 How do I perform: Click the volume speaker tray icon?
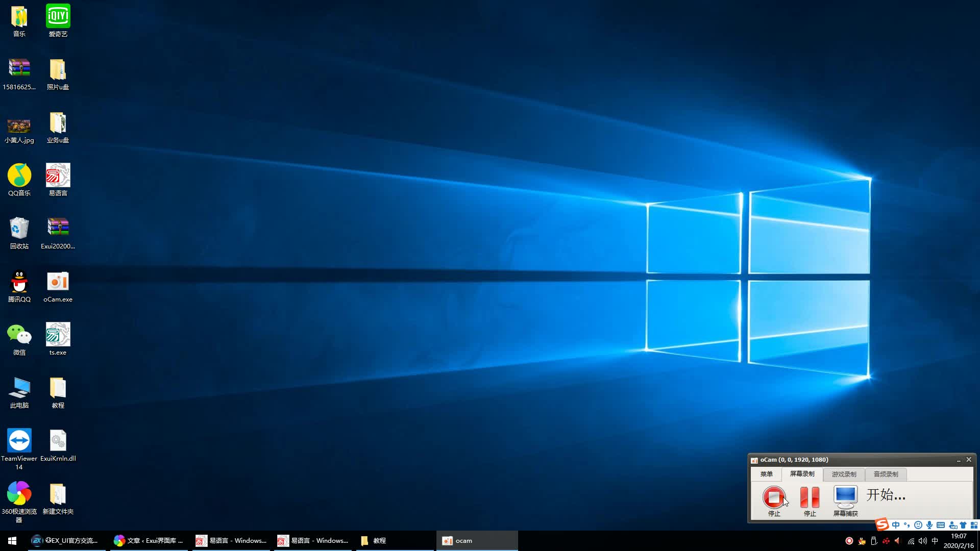(x=922, y=541)
